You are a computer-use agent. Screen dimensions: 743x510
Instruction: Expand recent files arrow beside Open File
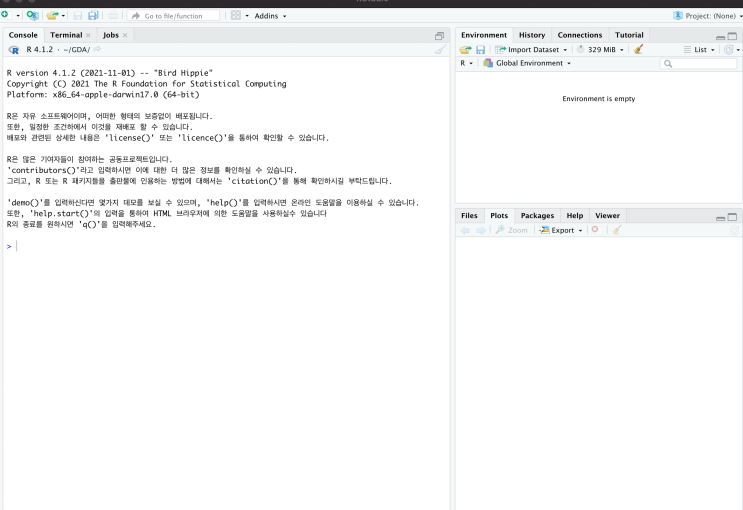[63, 16]
